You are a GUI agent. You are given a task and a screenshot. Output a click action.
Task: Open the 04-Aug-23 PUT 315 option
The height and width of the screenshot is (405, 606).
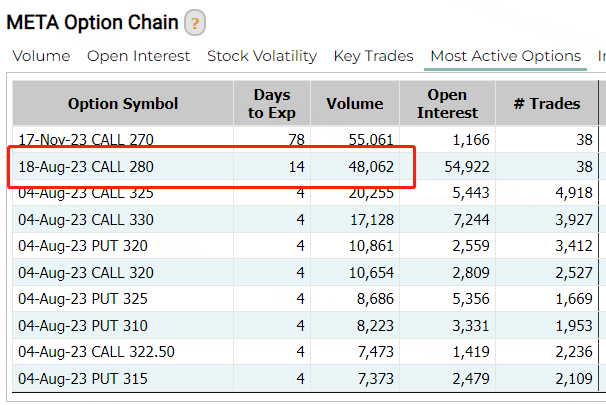(x=83, y=377)
